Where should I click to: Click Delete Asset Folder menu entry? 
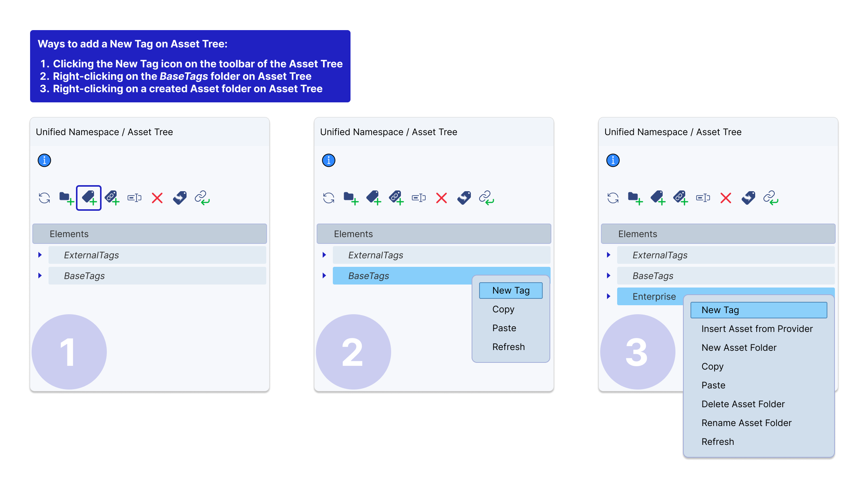743,404
